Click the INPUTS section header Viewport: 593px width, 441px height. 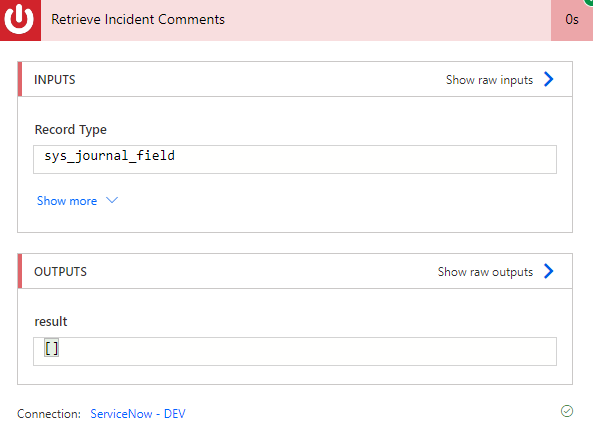tap(55, 80)
